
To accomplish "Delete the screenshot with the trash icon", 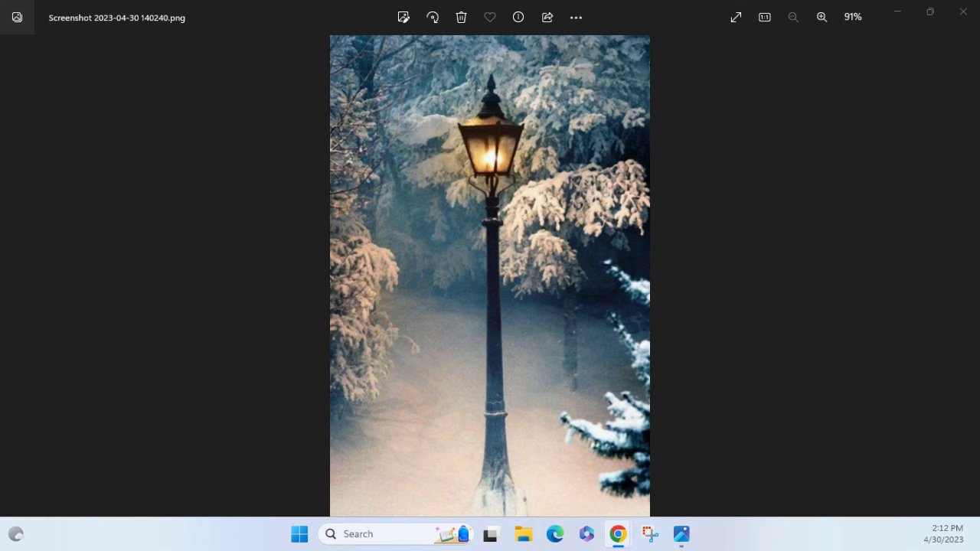I will tap(461, 17).
